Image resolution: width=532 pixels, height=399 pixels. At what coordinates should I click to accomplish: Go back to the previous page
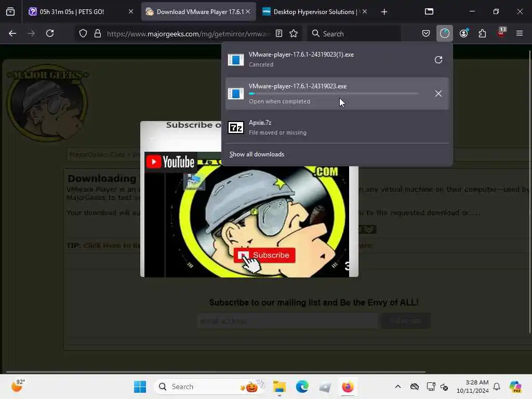[x=12, y=33]
